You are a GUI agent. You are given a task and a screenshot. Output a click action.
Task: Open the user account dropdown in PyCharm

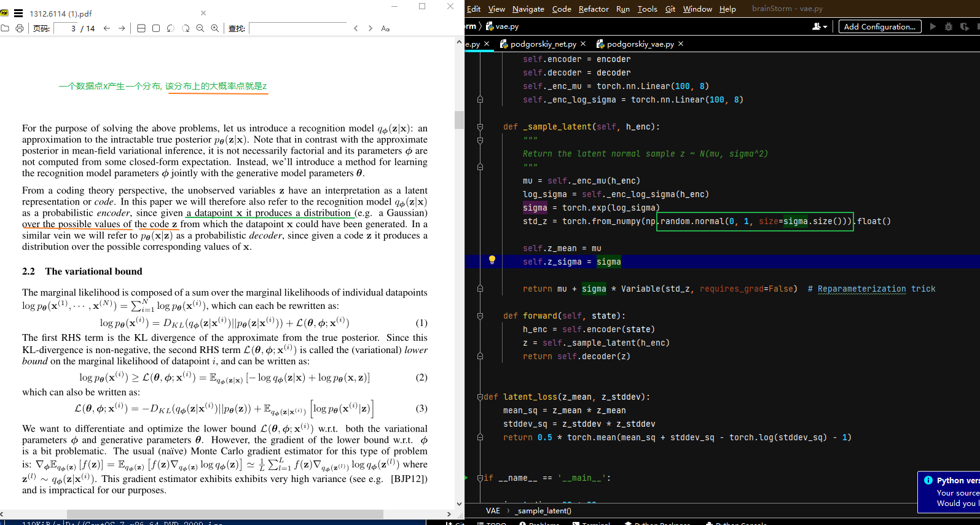[x=820, y=26]
